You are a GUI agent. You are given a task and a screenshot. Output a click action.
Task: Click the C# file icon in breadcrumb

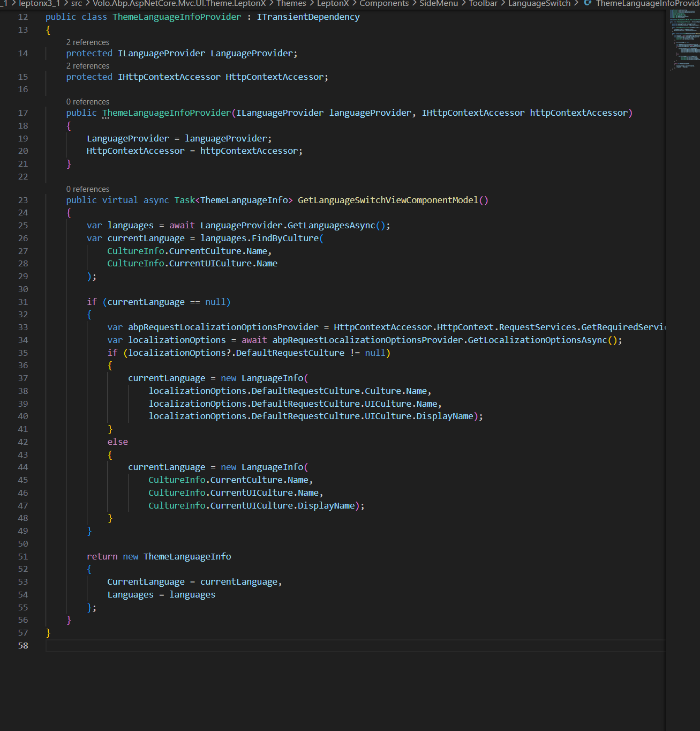tap(588, 3)
